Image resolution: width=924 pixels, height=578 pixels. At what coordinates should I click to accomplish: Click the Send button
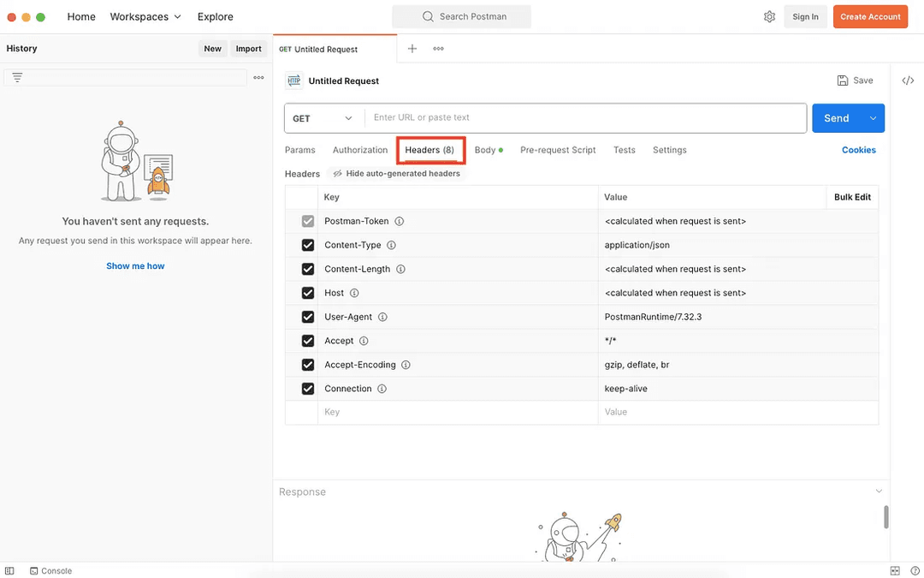click(x=837, y=118)
